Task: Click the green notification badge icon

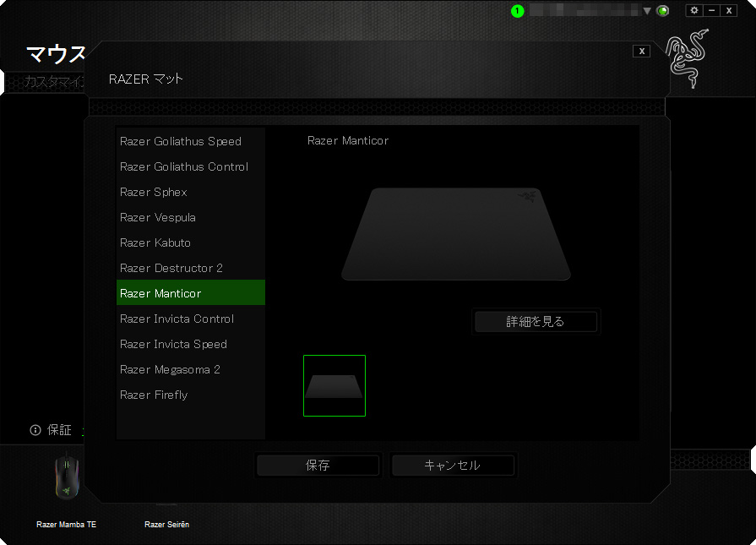Action: pyautogui.click(x=518, y=11)
